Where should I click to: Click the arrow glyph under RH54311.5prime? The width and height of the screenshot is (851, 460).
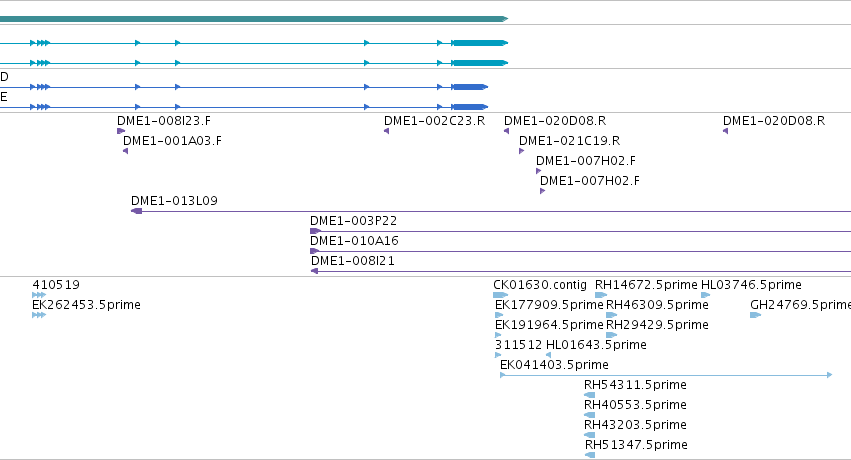(589, 395)
